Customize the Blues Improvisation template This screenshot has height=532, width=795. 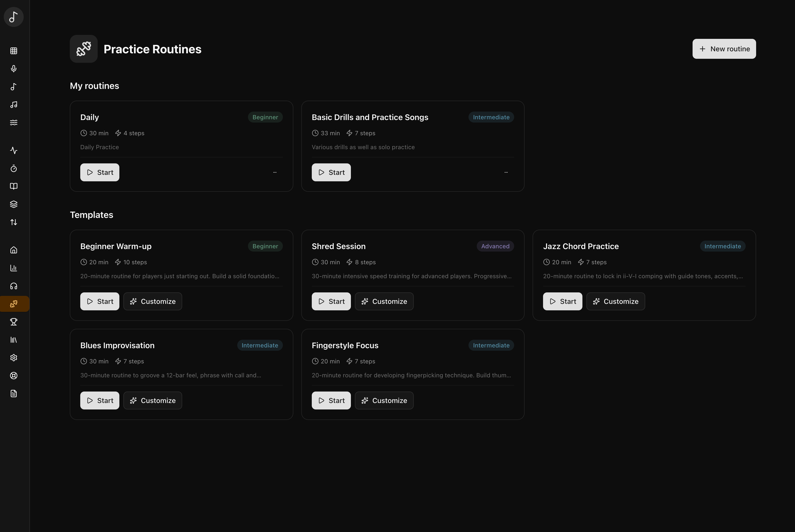tap(153, 400)
